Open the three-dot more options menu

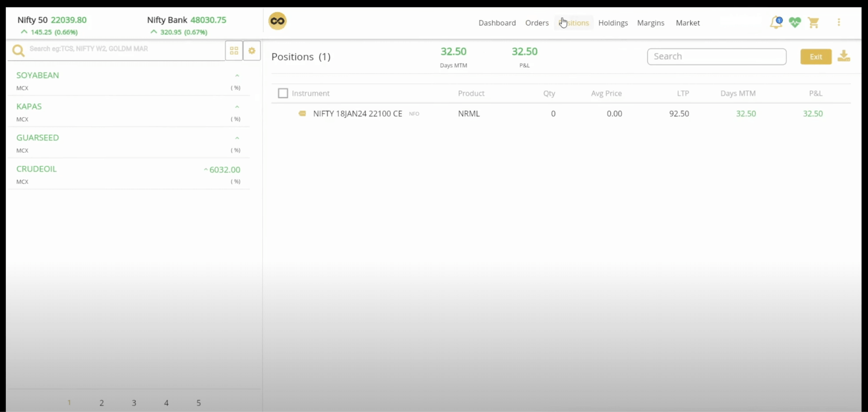[839, 22]
